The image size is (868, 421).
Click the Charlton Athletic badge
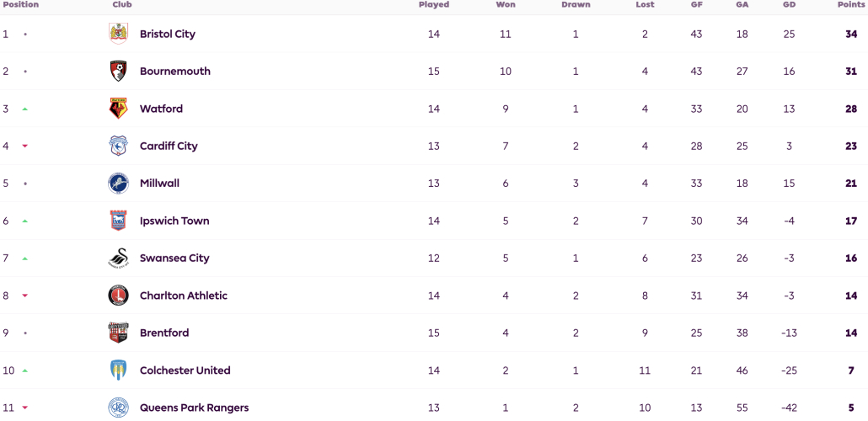point(118,296)
